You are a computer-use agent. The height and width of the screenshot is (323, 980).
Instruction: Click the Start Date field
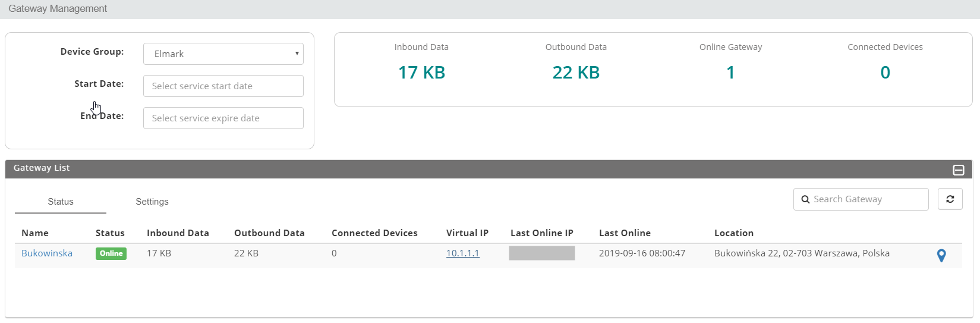tap(223, 86)
